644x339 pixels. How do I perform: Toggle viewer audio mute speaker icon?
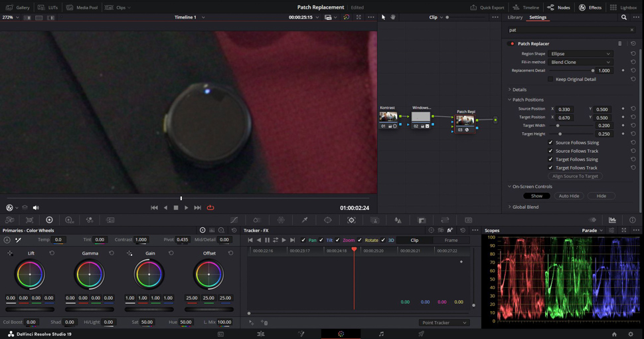coord(36,208)
